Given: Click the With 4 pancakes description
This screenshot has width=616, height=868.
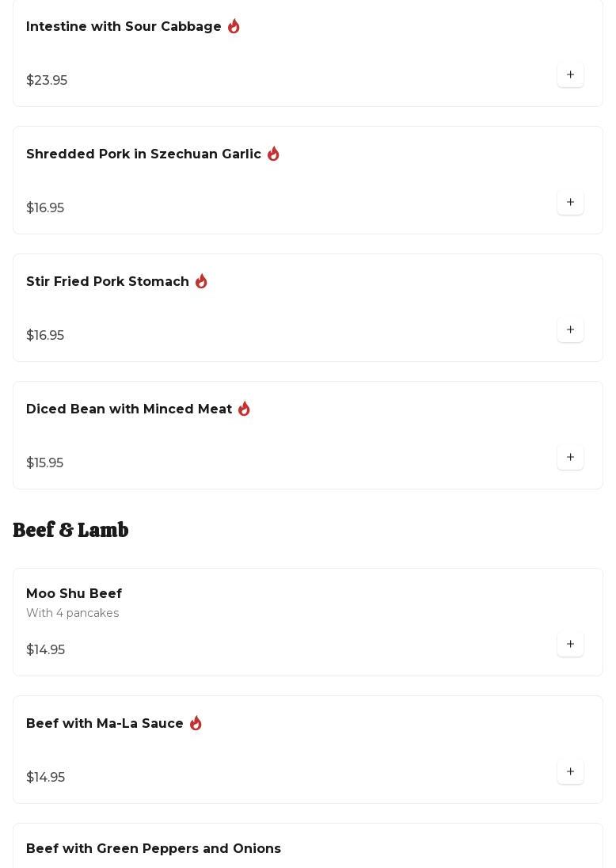Looking at the screenshot, I should [x=72, y=613].
